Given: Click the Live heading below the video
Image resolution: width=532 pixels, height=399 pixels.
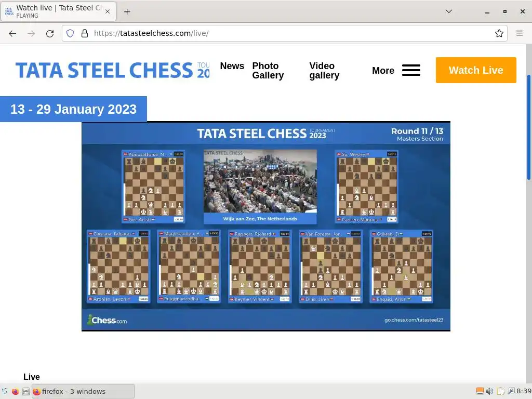Looking at the screenshot, I should pos(32,377).
